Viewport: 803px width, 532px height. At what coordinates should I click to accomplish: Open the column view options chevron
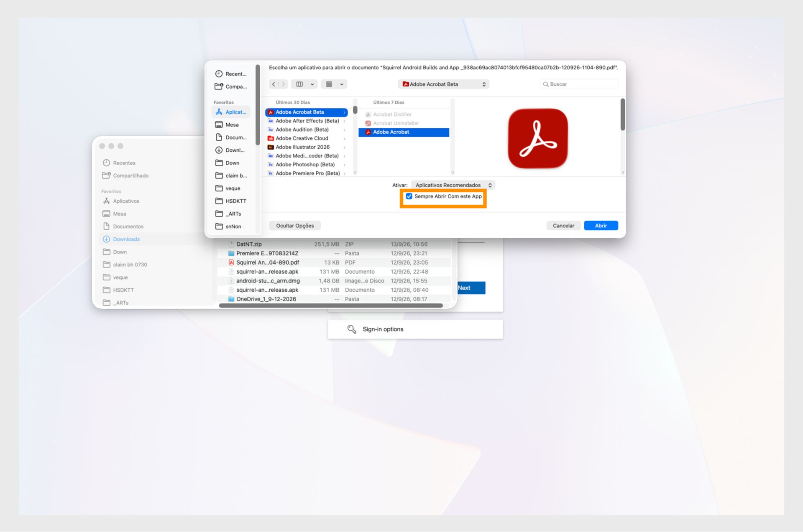[x=312, y=84]
